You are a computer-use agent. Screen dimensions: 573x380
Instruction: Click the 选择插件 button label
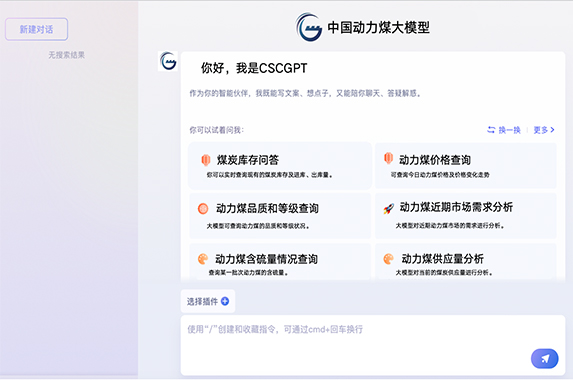202,301
